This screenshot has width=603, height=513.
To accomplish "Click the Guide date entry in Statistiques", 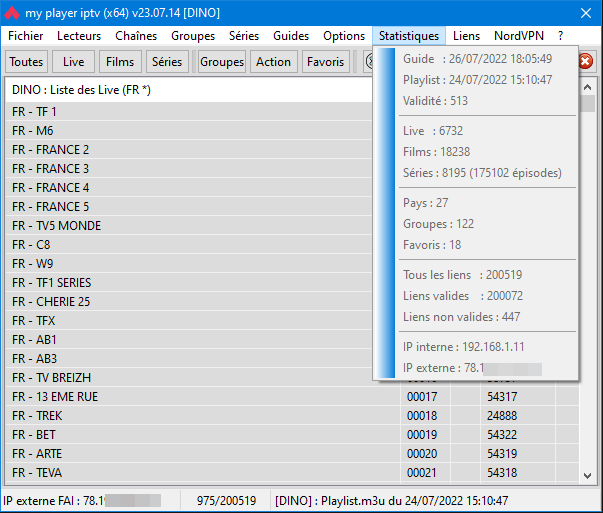I will [x=477, y=59].
